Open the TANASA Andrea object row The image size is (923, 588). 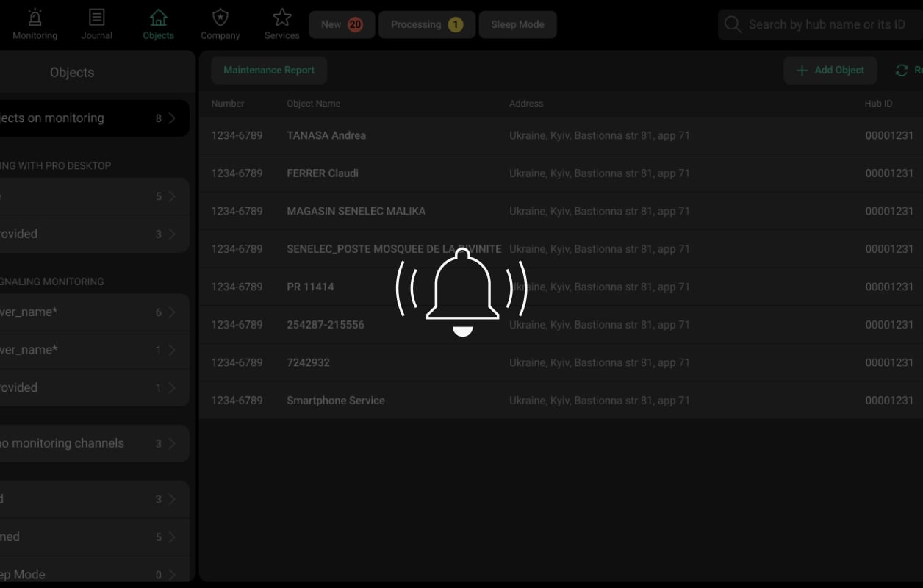(x=326, y=136)
